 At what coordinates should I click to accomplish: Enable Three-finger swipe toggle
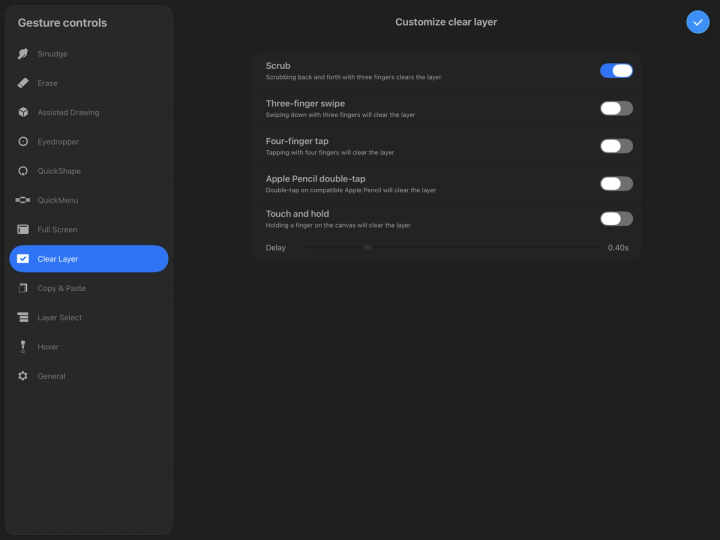click(x=616, y=108)
